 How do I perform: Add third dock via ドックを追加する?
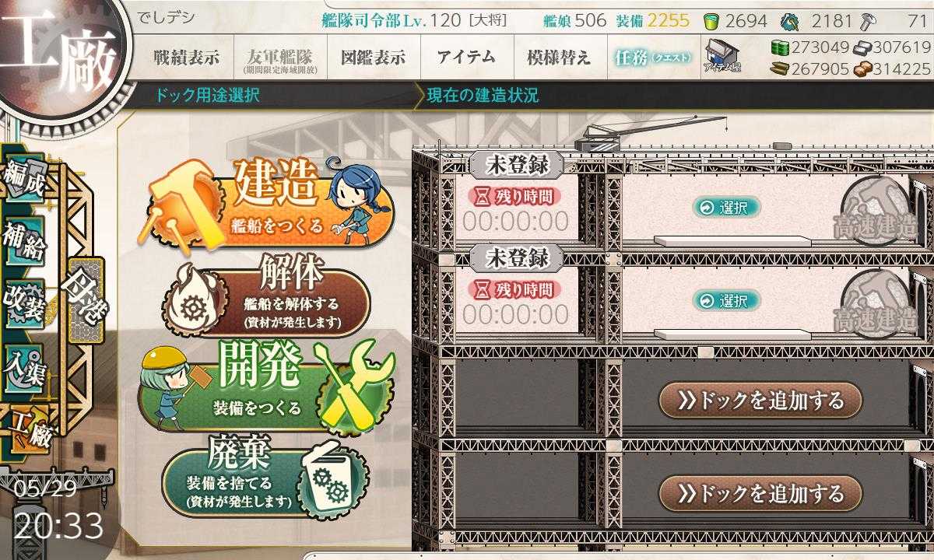[760, 401]
